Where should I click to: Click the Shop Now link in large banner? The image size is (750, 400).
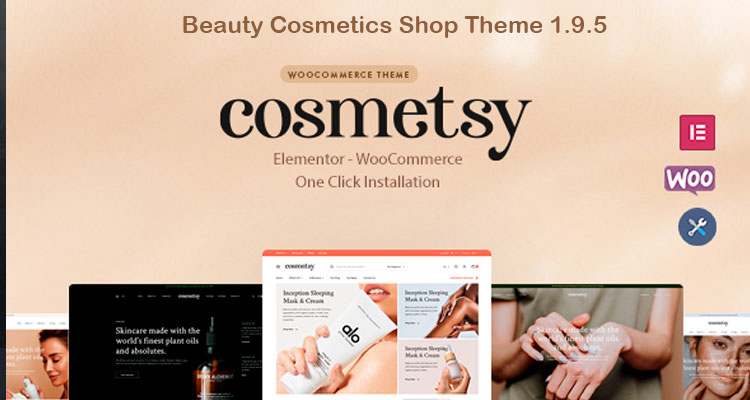(290, 329)
